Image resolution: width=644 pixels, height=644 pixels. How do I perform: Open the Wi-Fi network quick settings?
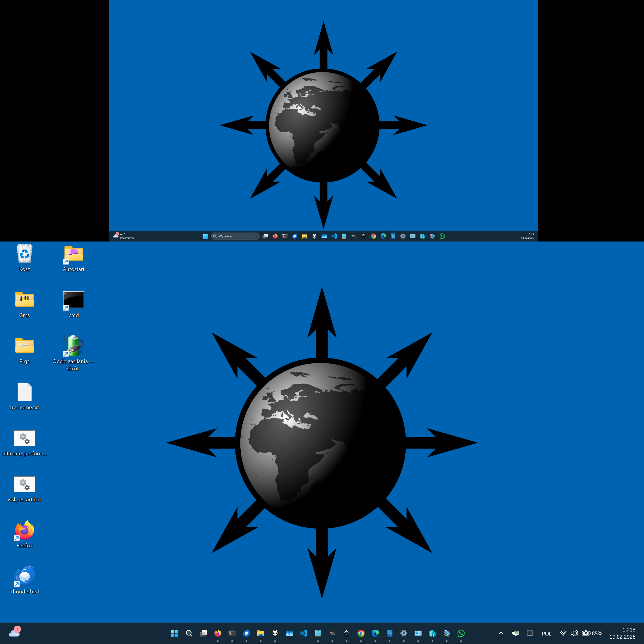(563, 633)
